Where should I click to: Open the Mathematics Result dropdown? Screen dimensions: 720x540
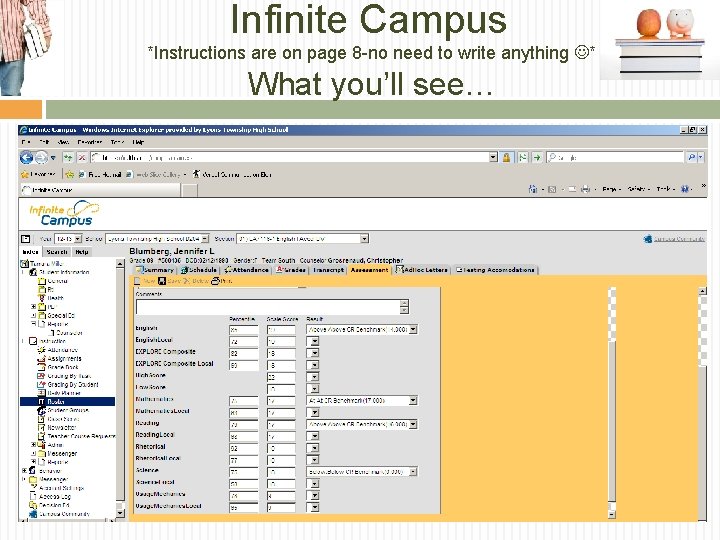tap(413, 401)
